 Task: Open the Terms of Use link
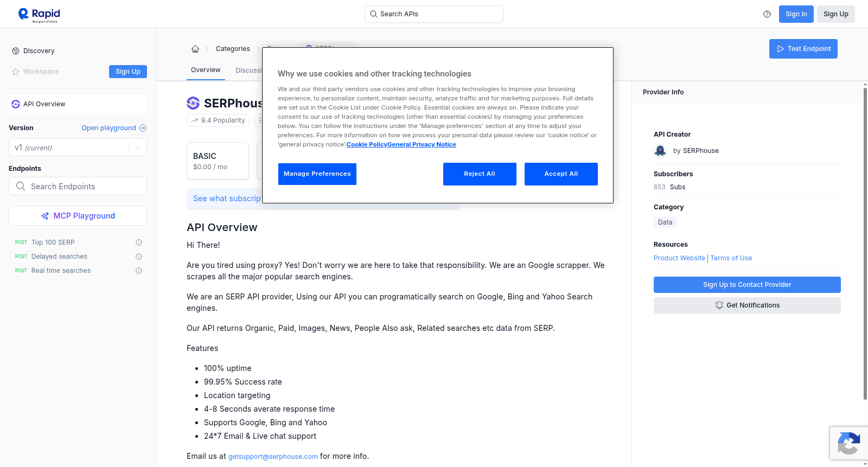click(731, 258)
